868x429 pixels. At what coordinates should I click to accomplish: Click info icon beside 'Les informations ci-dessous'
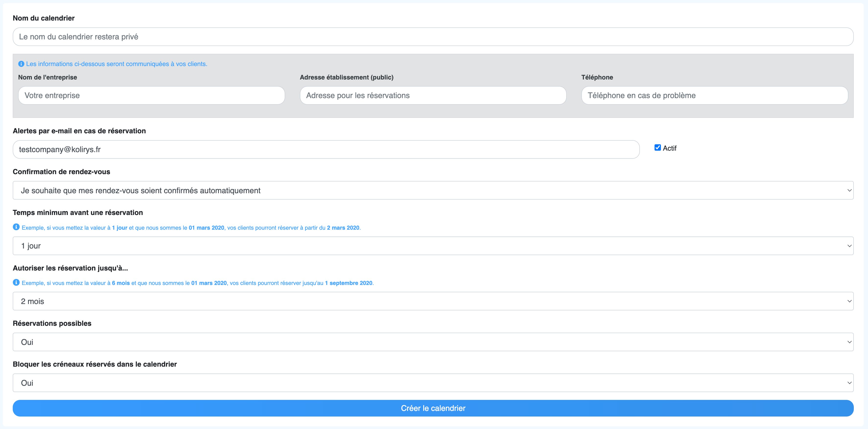click(x=21, y=64)
